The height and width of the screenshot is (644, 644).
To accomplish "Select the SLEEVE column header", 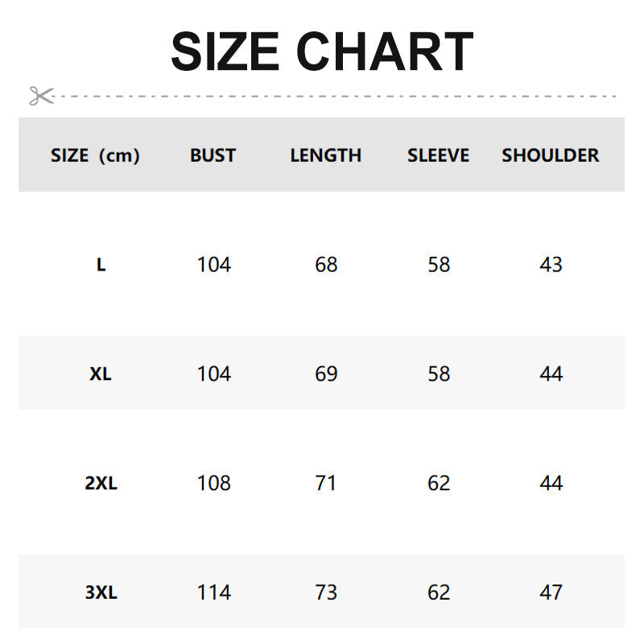I will pos(438,155).
